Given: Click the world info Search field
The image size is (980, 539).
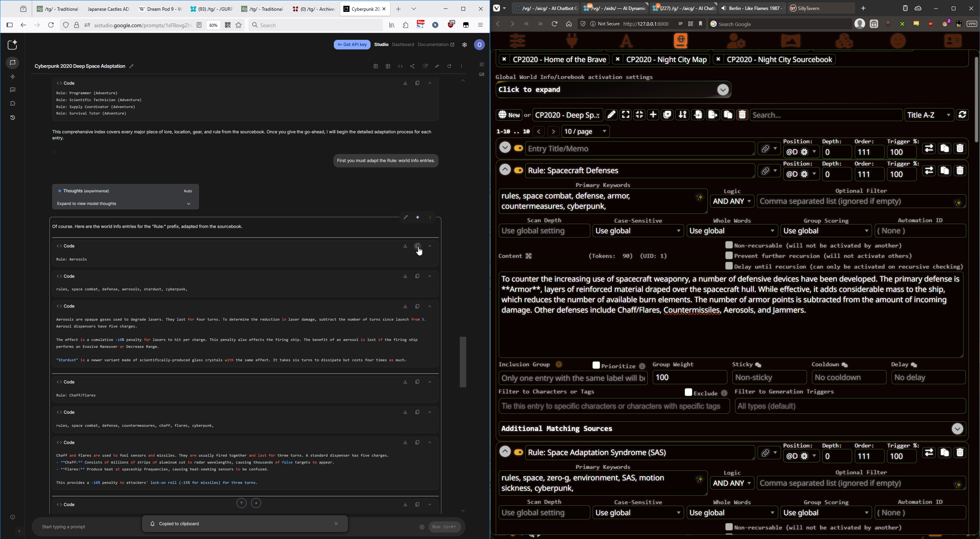Looking at the screenshot, I should click(x=825, y=115).
